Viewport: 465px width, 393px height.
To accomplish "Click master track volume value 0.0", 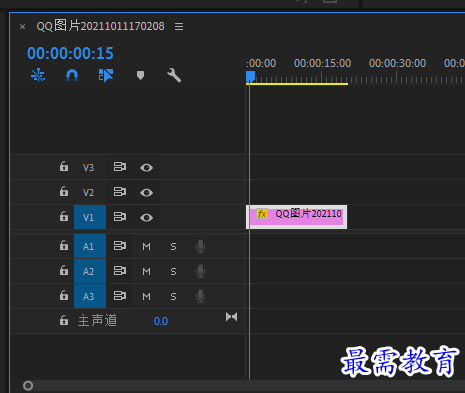I will (x=161, y=321).
